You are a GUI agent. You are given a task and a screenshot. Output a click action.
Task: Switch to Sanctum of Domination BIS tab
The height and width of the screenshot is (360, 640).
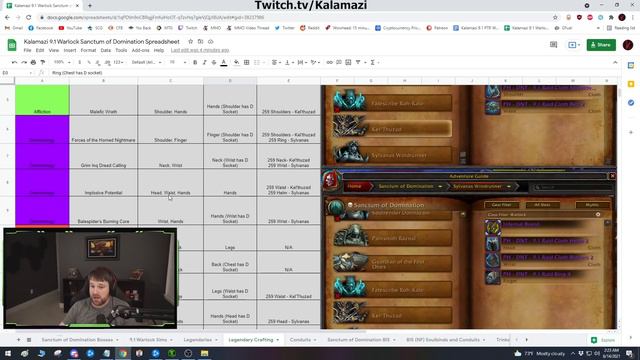(x=361, y=340)
